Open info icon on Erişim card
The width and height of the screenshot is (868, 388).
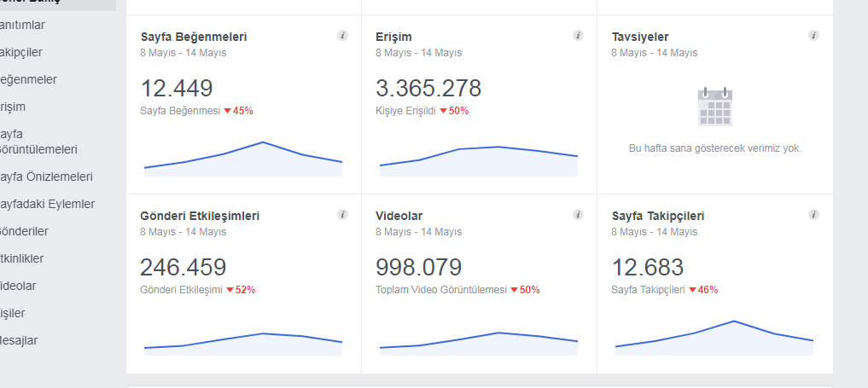coord(578,36)
